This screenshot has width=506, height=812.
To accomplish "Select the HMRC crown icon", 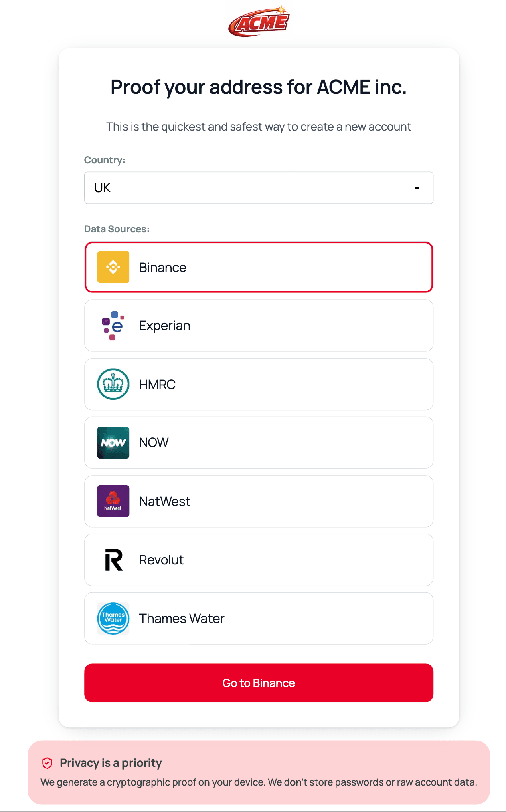I will 113,384.
